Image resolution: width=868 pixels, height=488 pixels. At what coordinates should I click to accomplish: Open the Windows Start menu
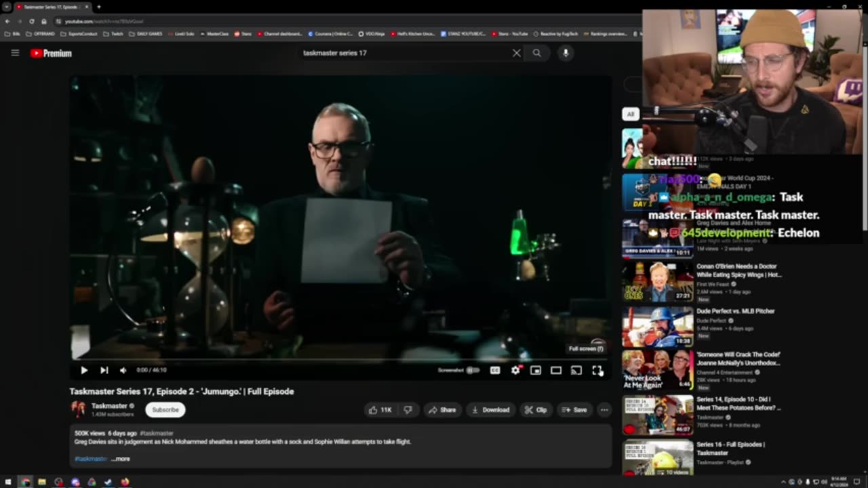coord(8,482)
